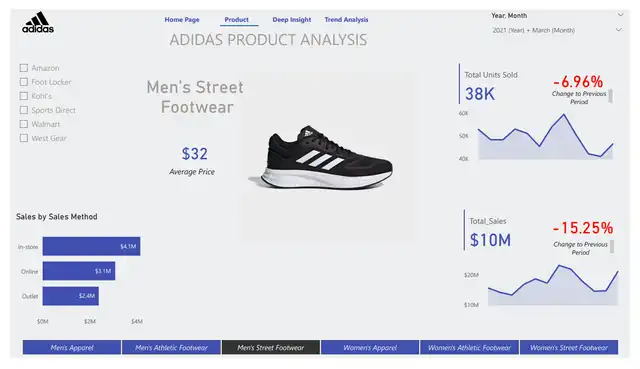Select the West Gear checkbox

click(24, 138)
